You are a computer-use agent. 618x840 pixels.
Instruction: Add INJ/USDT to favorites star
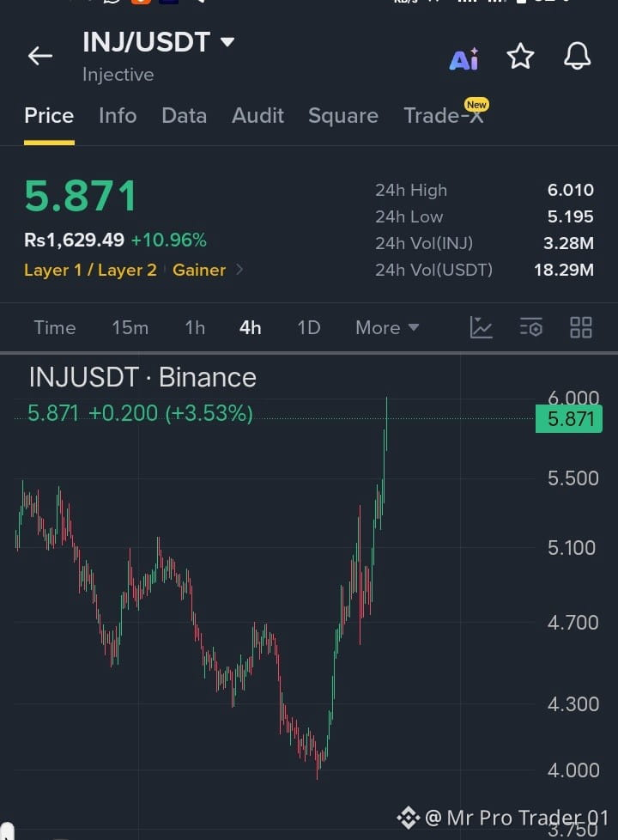520,56
